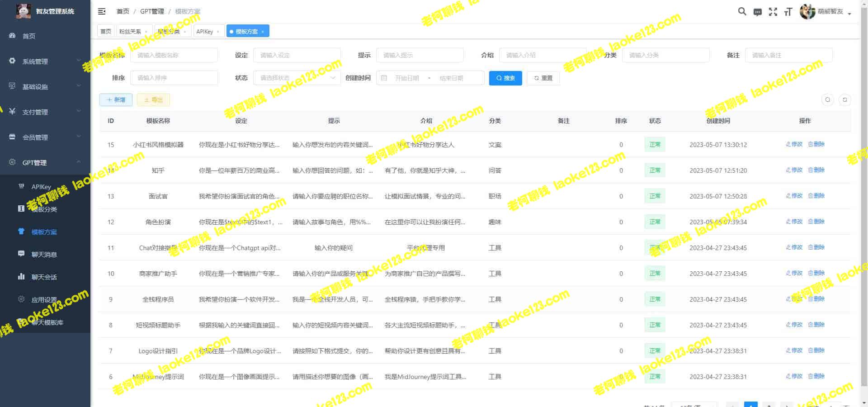Click the 聊天消息 bubble icon
Viewport: 868px width, 407px height.
point(21,254)
